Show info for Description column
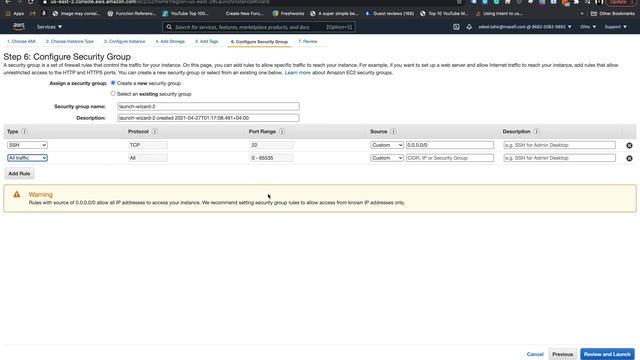Viewport: 640px width, 360px height. [536, 131]
